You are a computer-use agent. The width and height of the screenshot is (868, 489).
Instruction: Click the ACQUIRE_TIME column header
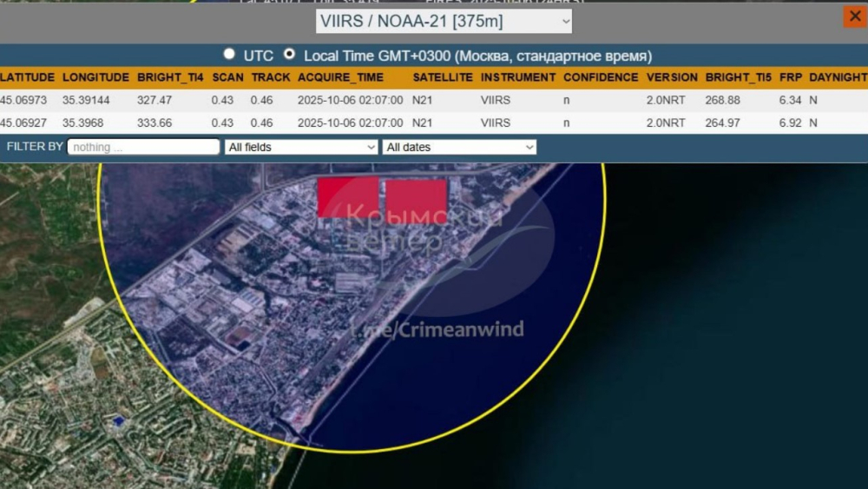coord(339,77)
